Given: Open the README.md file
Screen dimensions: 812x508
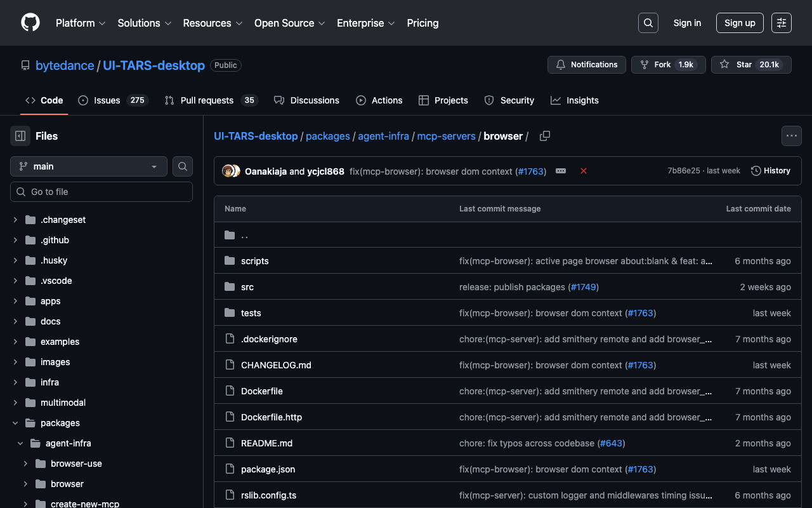Looking at the screenshot, I should tap(266, 443).
